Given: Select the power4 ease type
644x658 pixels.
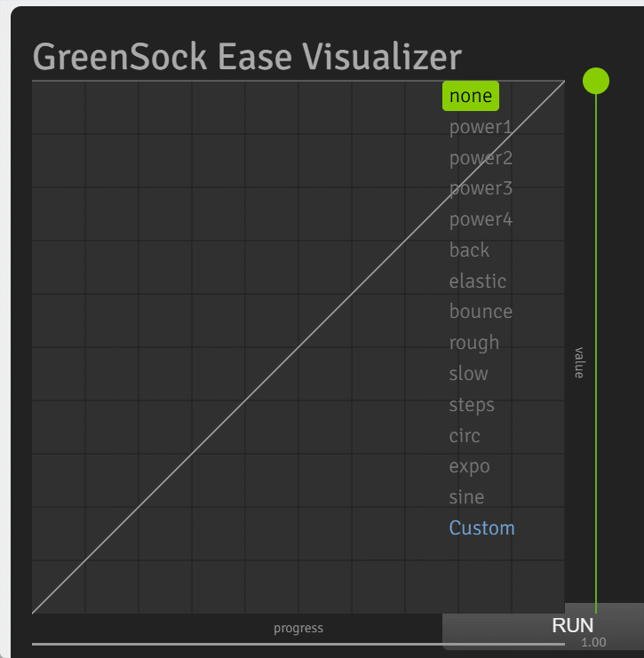Looking at the screenshot, I should coord(481,219).
